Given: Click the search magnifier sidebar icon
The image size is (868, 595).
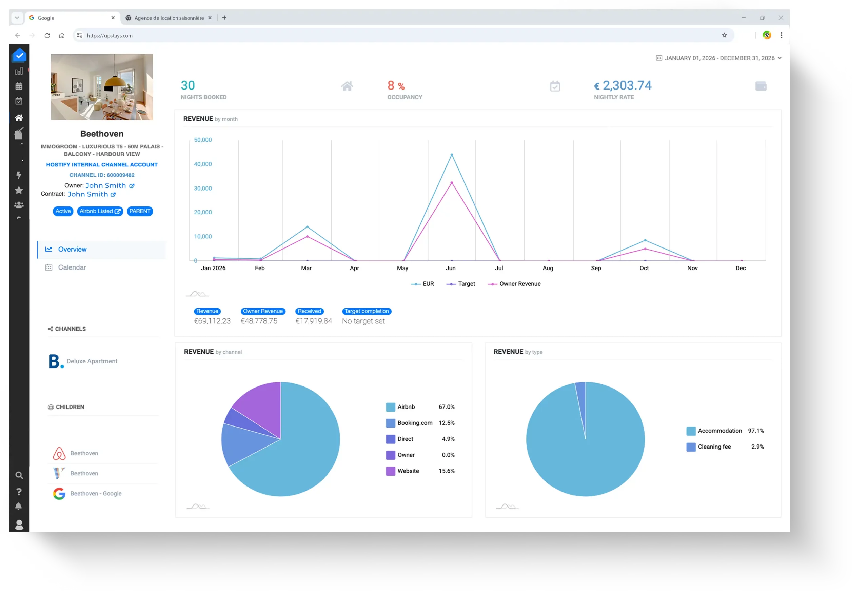Looking at the screenshot, I should pyautogui.click(x=19, y=475).
